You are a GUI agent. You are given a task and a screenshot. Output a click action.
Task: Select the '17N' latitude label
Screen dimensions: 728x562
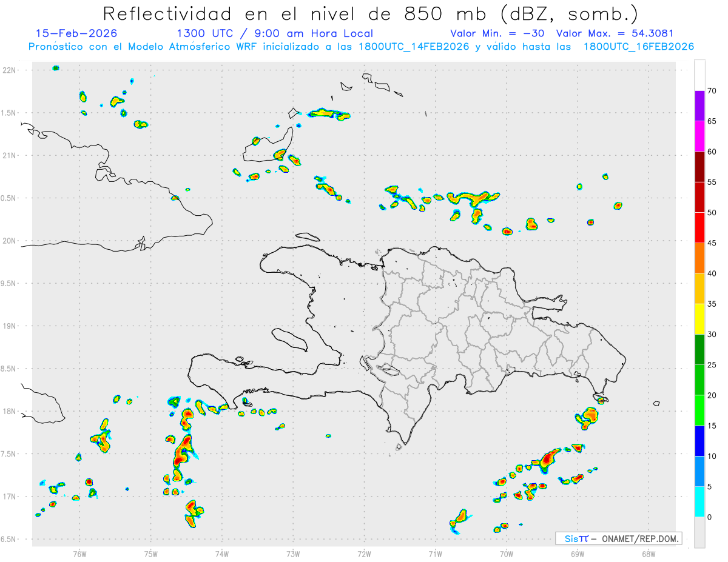pos(9,497)
